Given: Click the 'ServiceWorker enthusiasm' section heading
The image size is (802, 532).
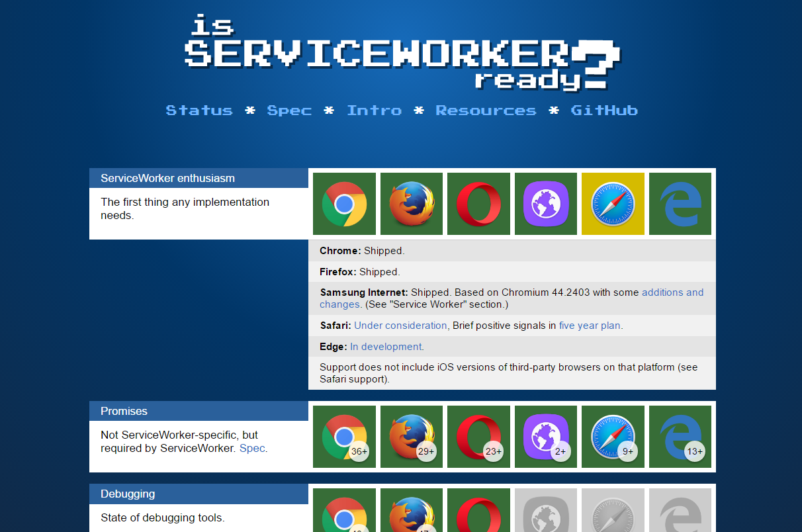Looking at the screenshot, I should 199,178.
